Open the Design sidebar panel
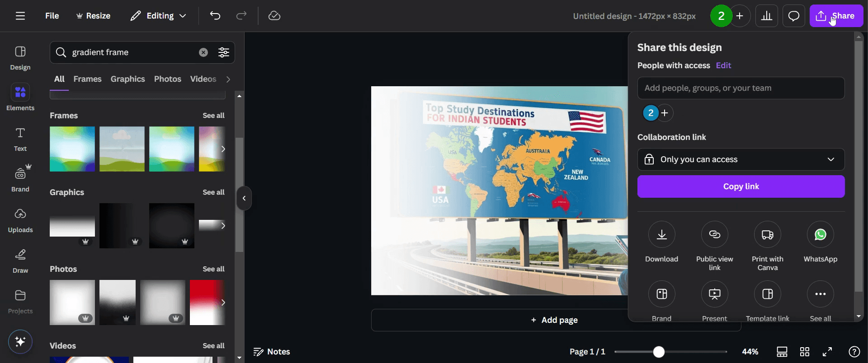868x363 pixels. pos(20,58)
